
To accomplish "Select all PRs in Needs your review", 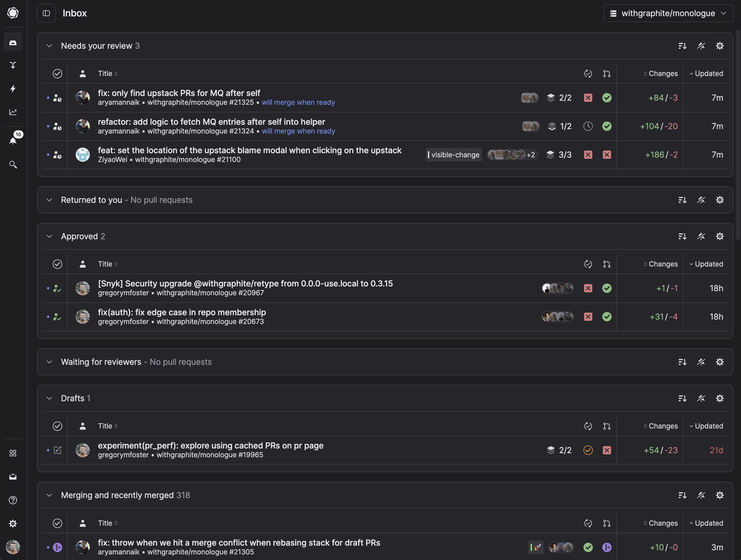I will pos(57,73).
